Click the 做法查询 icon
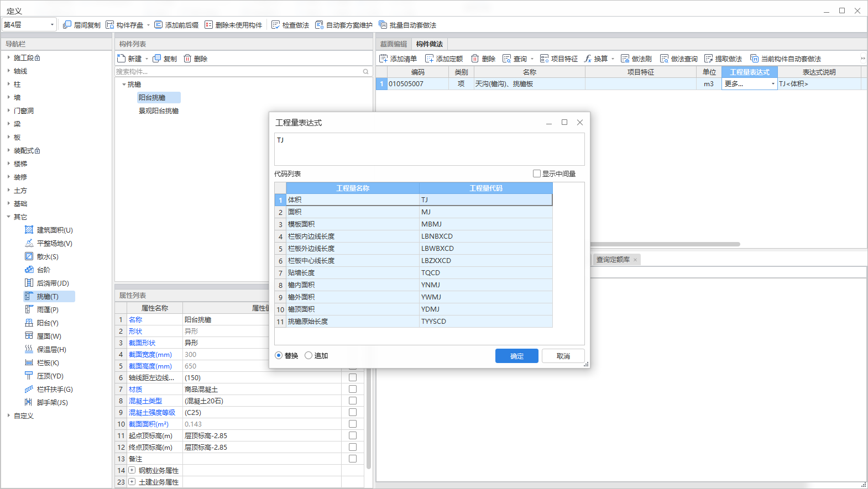Screen dimensions: 868x489 664,59
